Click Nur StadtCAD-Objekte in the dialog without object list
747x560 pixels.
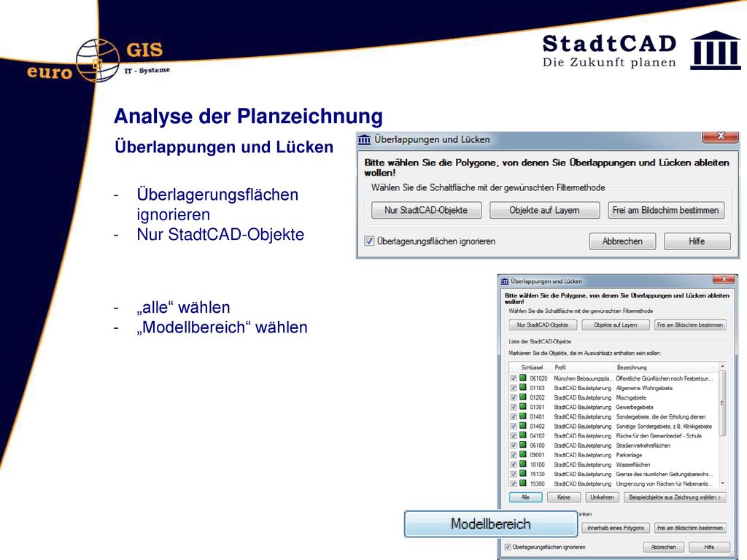(426, 210)
